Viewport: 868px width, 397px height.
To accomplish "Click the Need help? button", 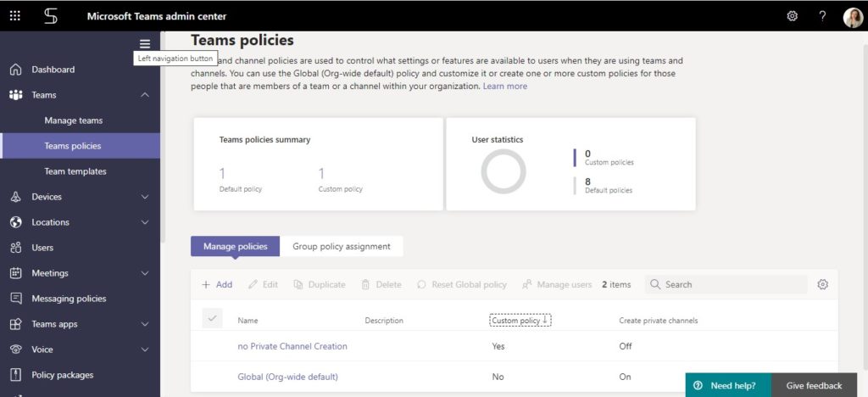I will pyautogui.click(x=728, y=385).
